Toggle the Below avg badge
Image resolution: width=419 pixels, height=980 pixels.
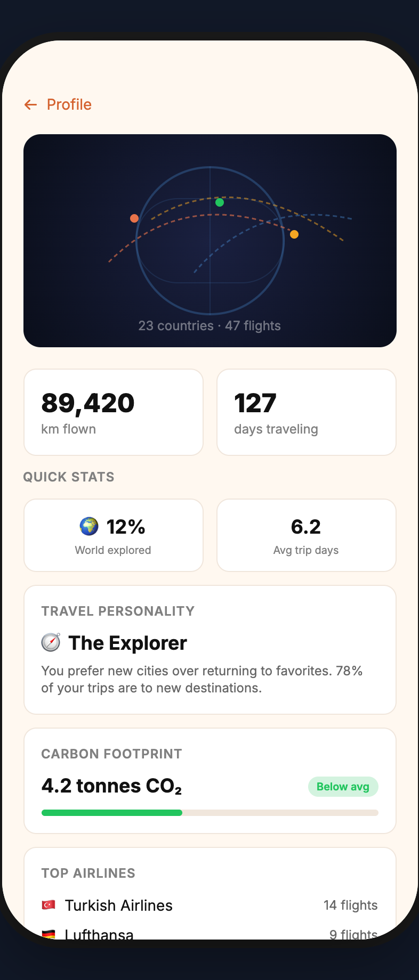[x=343, y=786]
